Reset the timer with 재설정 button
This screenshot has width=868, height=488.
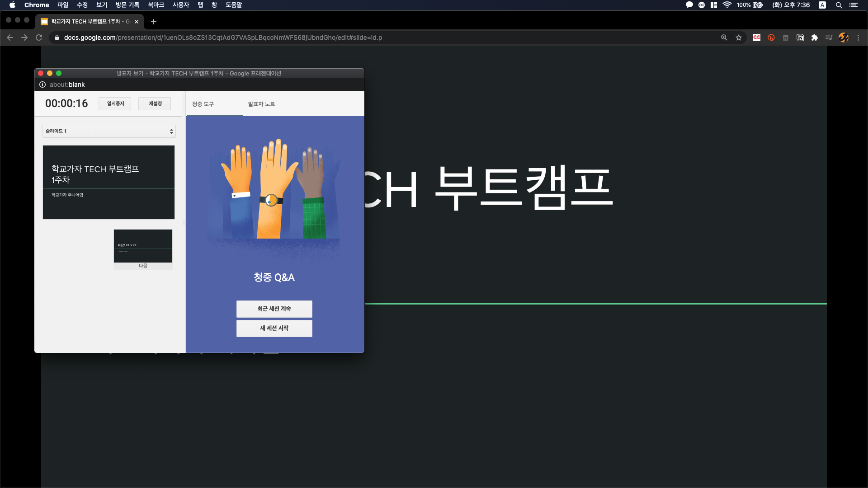(155, 103)
